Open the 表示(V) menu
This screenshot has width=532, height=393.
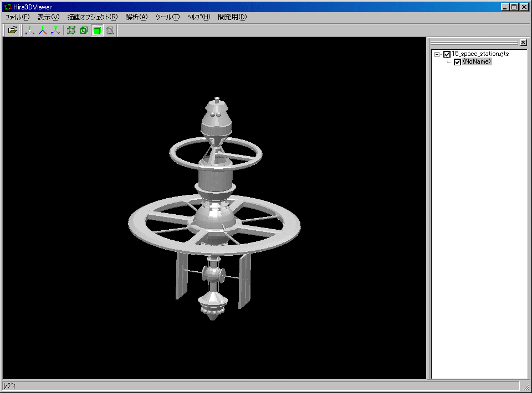point(48,17)
